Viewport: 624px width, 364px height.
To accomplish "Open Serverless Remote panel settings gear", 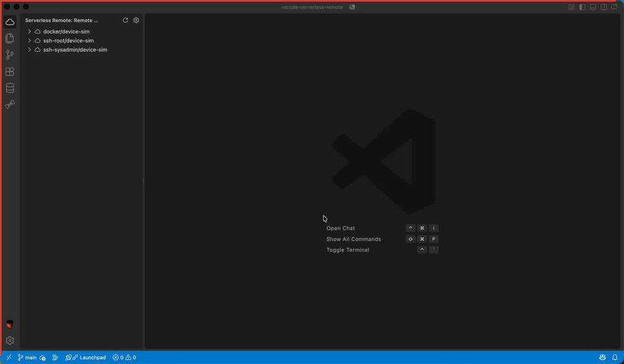I will coord(136,20).
